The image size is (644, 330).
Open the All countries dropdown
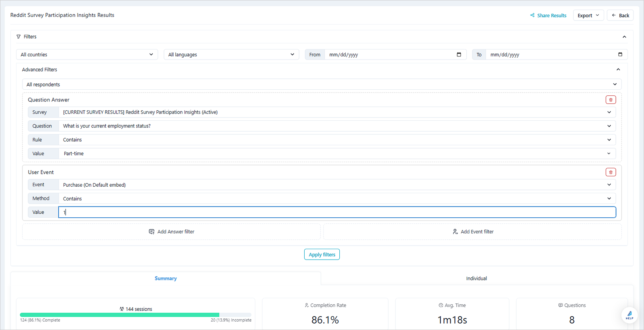(87, 54)
